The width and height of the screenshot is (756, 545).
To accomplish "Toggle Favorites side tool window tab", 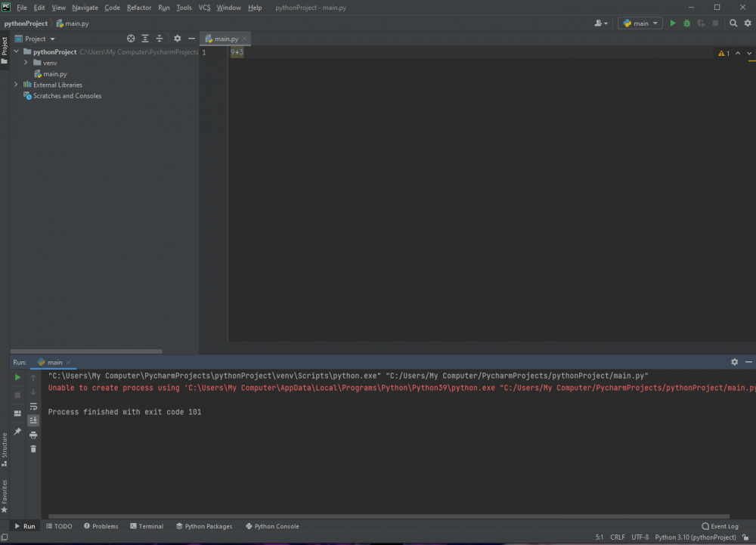I will (x=5, y=496).
